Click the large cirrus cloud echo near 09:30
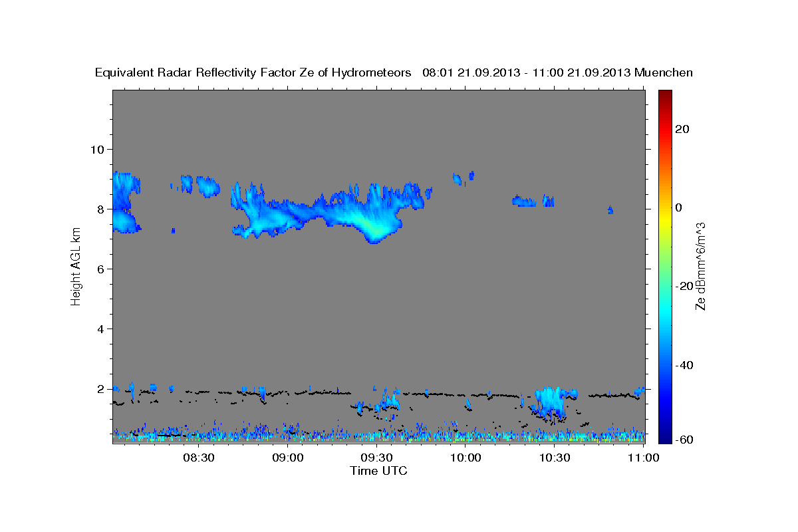The image size is (798, 532). [x=332, y=211]
